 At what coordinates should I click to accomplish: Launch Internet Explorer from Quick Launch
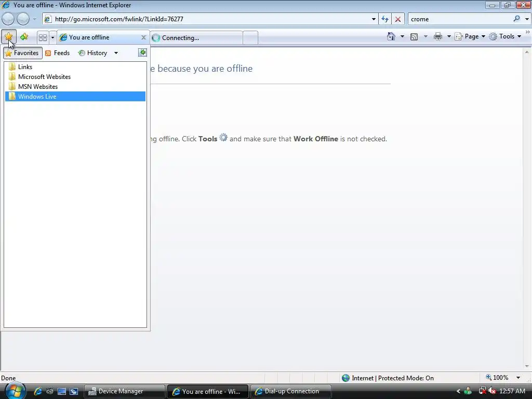pyautogui.click(x=37, y=391)
